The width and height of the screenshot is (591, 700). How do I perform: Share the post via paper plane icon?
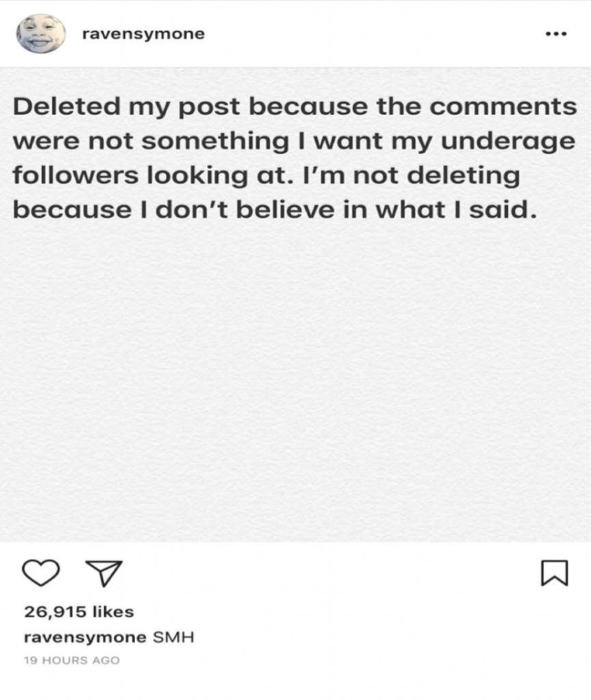pyautogui.click(x=104, y=574)
